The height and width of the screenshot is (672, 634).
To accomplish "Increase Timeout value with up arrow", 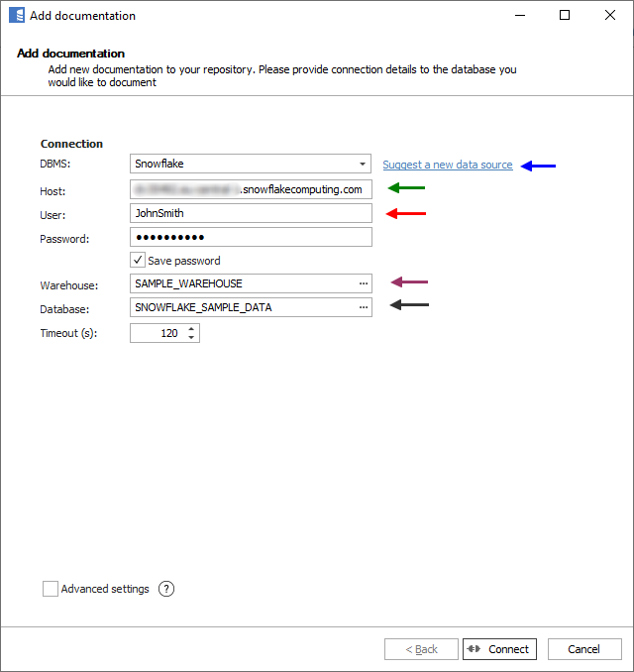I will pos(191,329).
